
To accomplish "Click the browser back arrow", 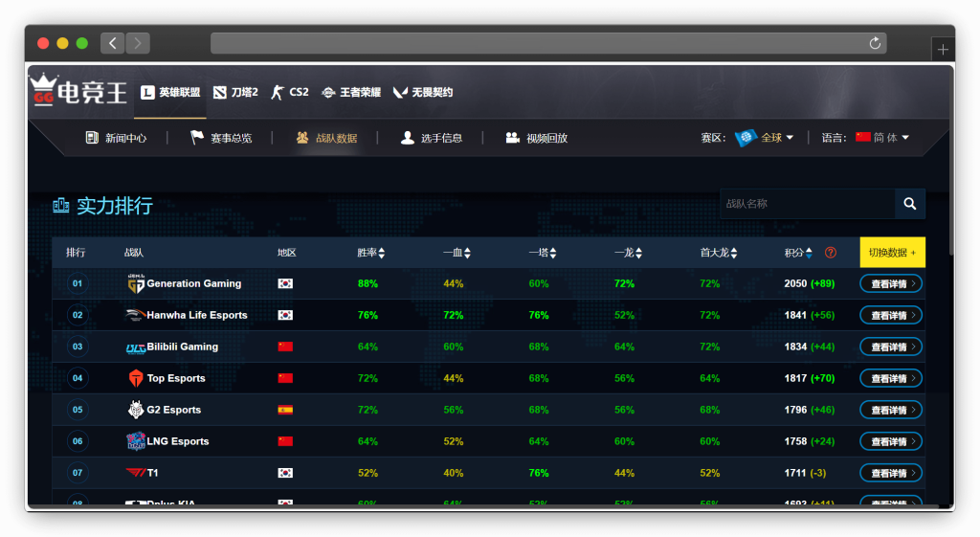I will 113,43.
